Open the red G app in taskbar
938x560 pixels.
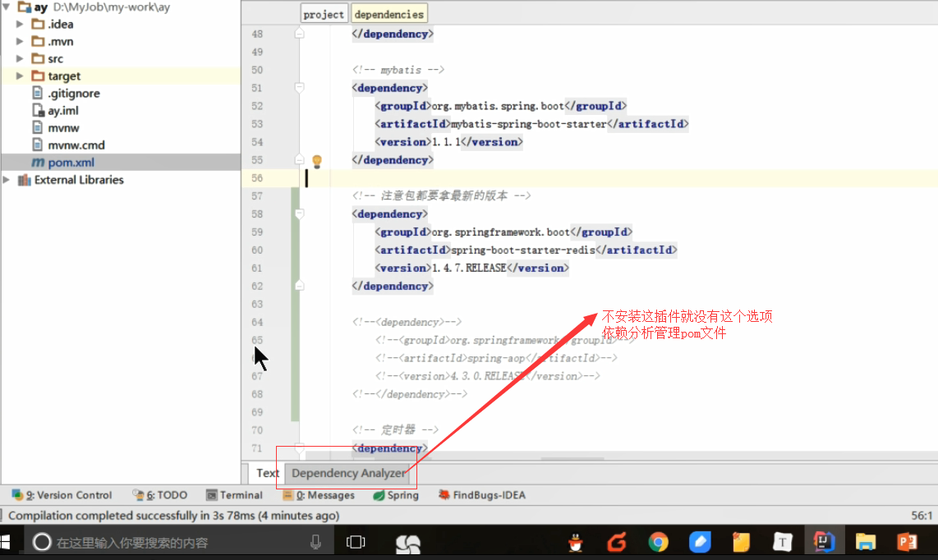pos(617,543)
